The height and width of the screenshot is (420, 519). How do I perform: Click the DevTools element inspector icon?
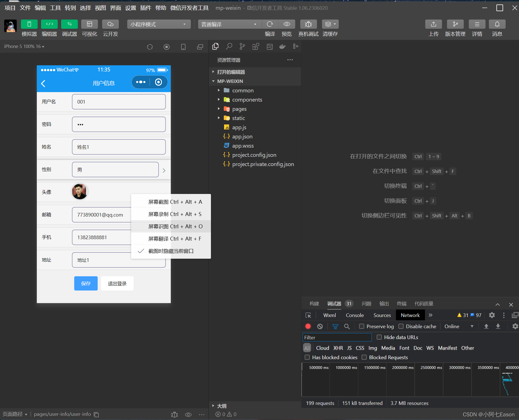click(308, 315)
